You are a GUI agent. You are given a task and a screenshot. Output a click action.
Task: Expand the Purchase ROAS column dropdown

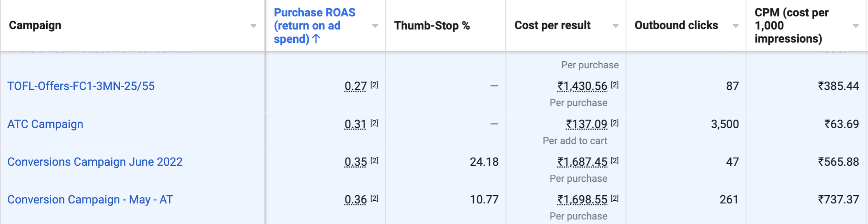[375, 26]
